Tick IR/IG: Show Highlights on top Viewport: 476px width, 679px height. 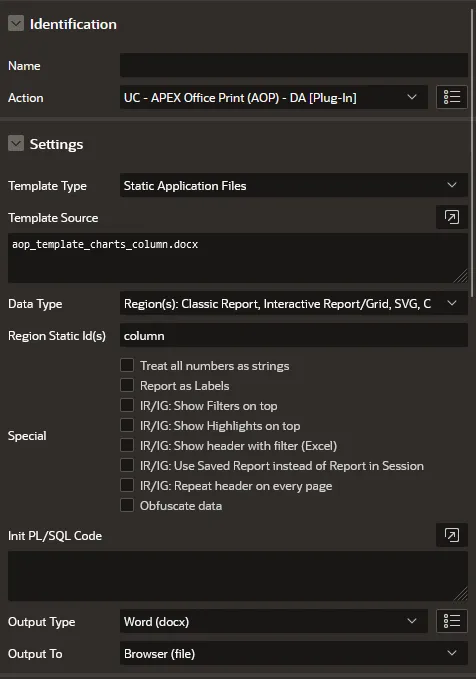point(127,425)
